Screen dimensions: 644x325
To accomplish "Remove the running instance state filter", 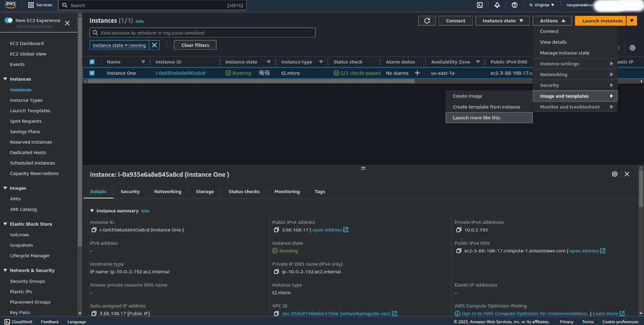I will (x=154, y=45).
